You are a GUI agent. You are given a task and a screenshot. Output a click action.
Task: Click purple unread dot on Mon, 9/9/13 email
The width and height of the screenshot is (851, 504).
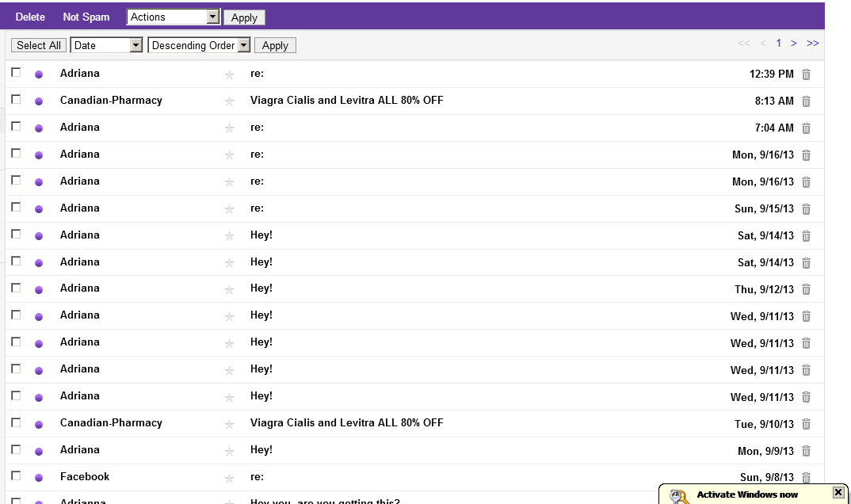tap(39, 452)
